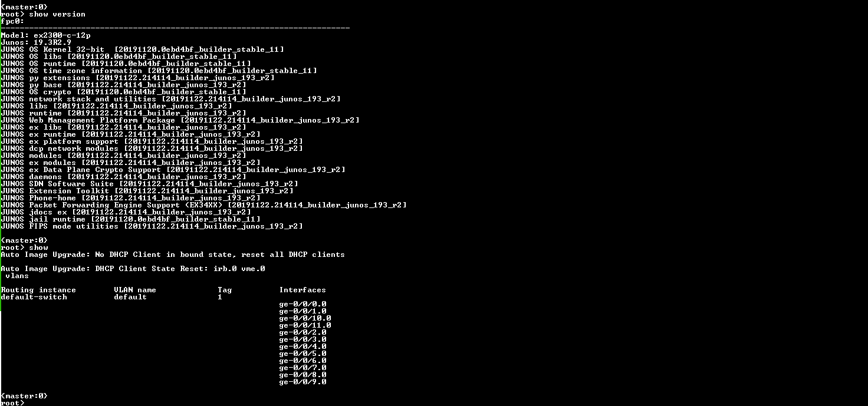
Task: Click the 'Routing instance' column header
Action: [38, 290]
